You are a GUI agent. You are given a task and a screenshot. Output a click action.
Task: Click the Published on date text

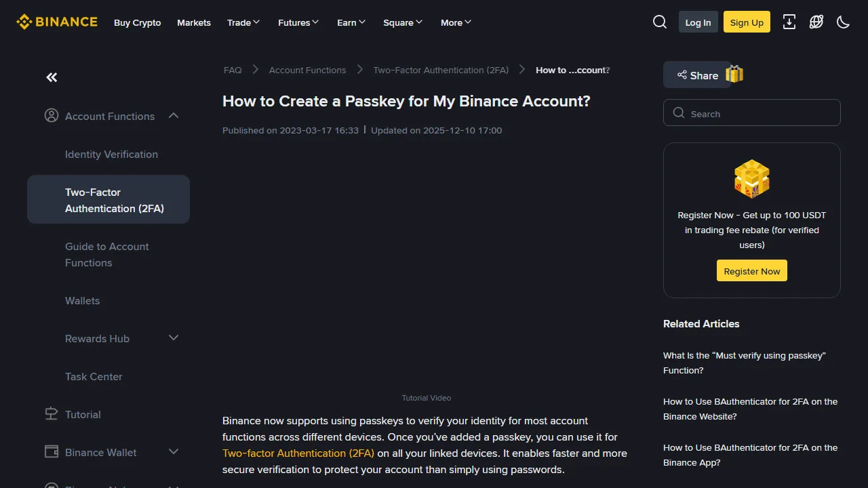pos(290,130)
